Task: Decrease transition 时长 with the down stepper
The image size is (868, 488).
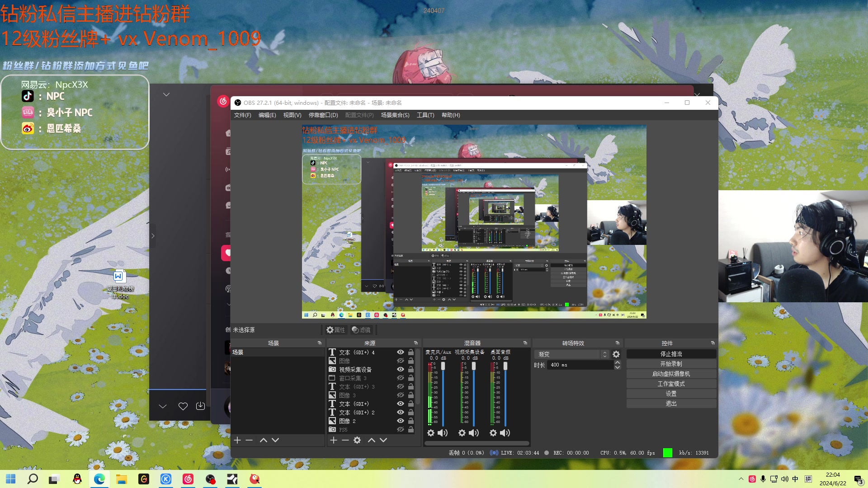Action: tap(618, 367)
